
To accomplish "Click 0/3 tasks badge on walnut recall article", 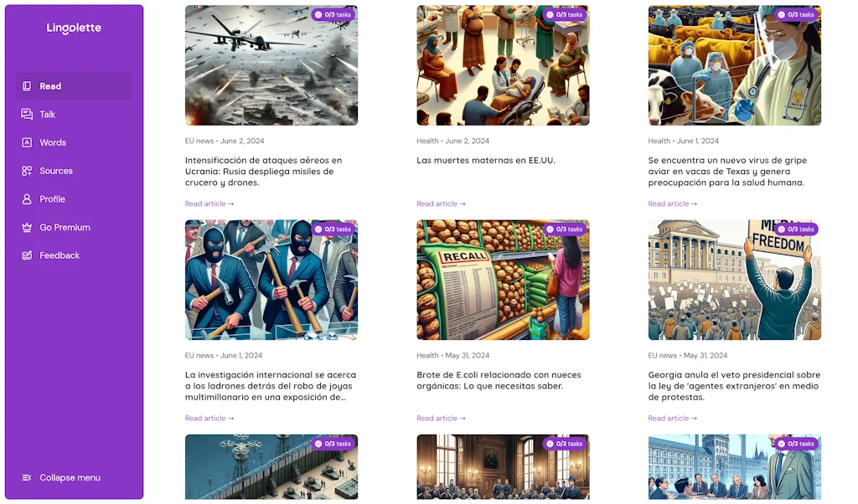I will 564,229.
